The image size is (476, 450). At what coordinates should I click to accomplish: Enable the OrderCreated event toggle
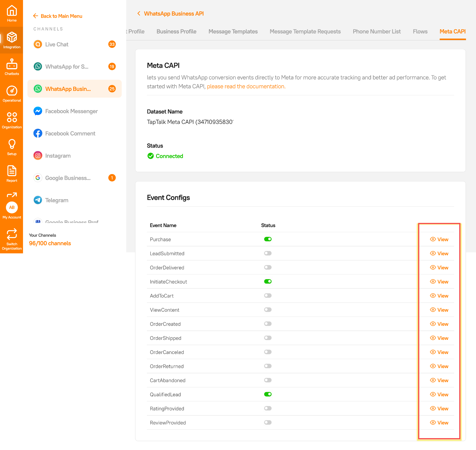point(268,324)
